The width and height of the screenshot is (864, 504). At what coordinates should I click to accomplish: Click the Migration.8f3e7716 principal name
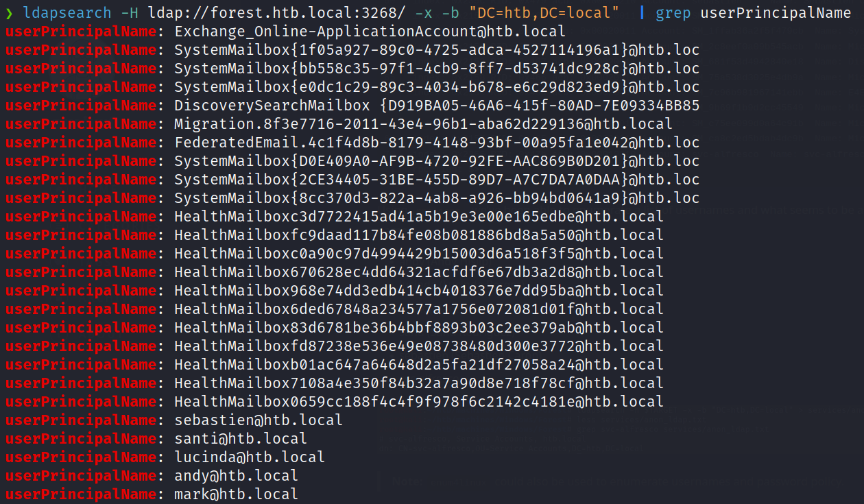pyautogui.click(x=423, y=124)
